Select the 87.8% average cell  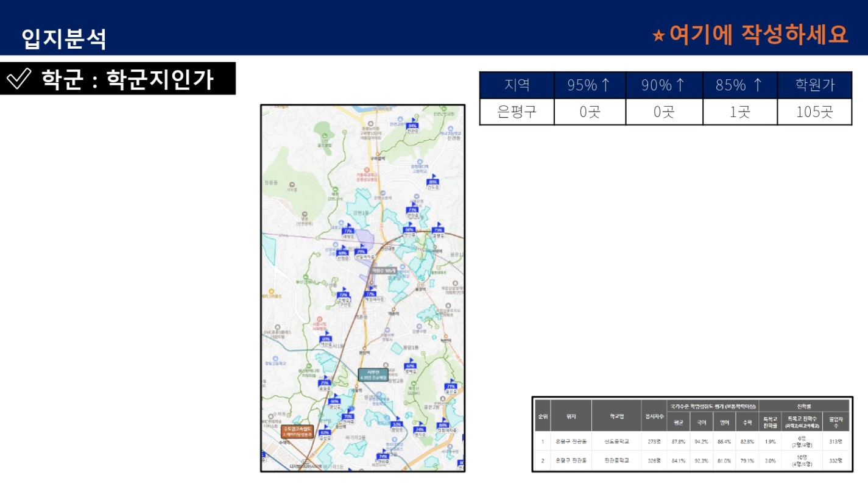679,441
